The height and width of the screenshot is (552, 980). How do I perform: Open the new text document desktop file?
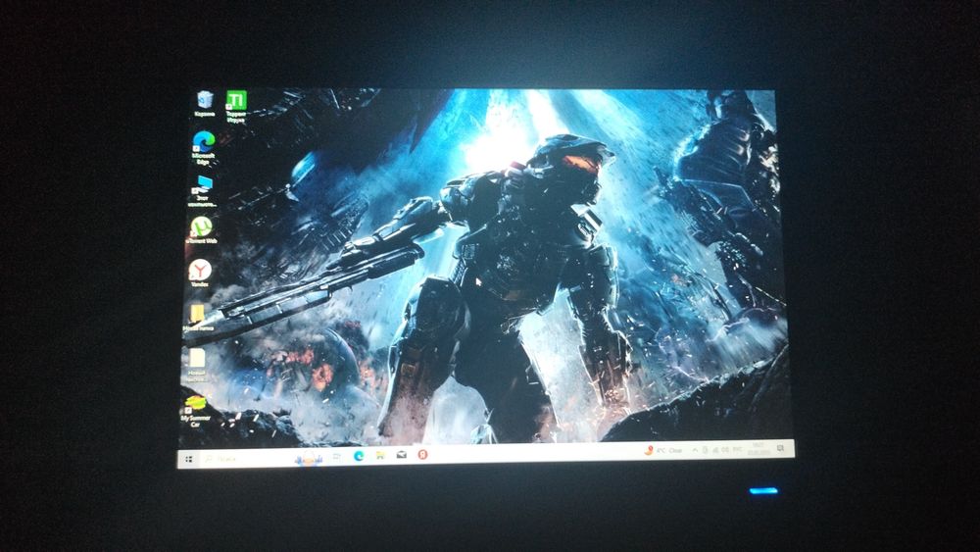[x=197, y=365]
